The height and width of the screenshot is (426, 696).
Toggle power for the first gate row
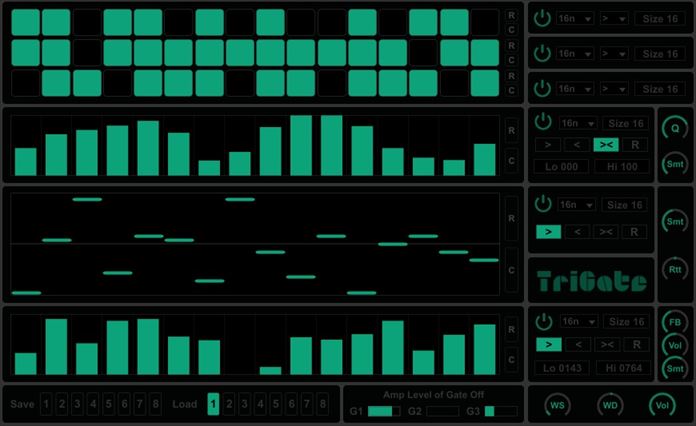tap(542, 18)
